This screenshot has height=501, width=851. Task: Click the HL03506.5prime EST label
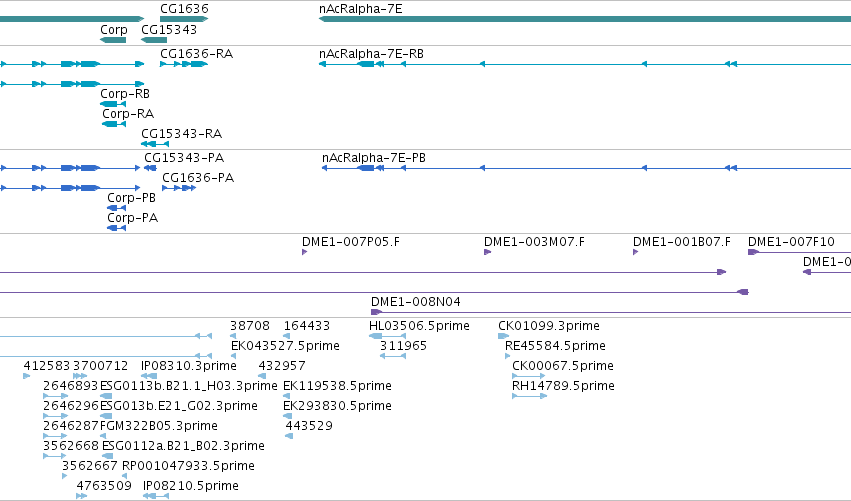(x=419, y=326)
